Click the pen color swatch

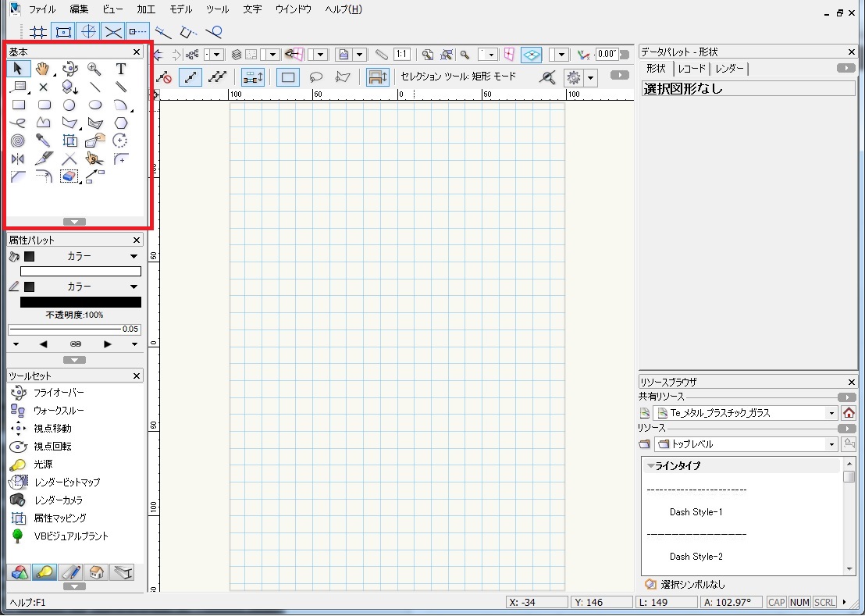click(80, 301)
